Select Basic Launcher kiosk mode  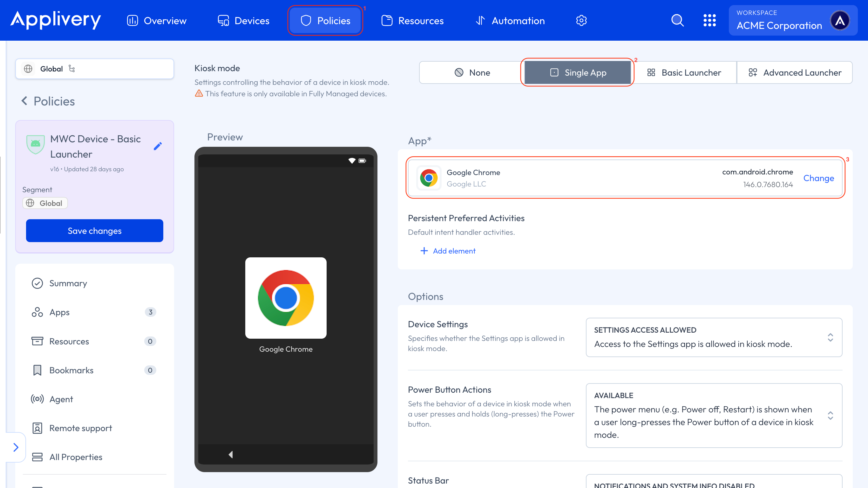pyautogui.click(x=684, y=72)
